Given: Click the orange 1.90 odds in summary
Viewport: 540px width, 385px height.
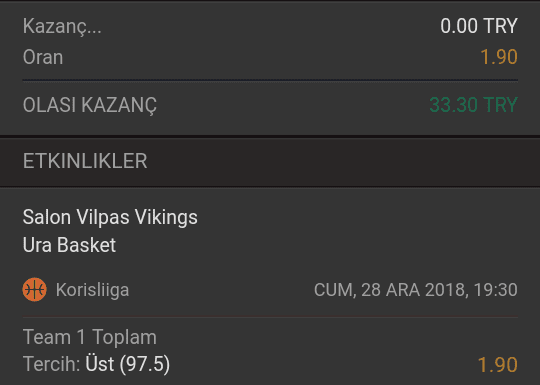Looking at the screenshot, I should [x=499, y=57].
